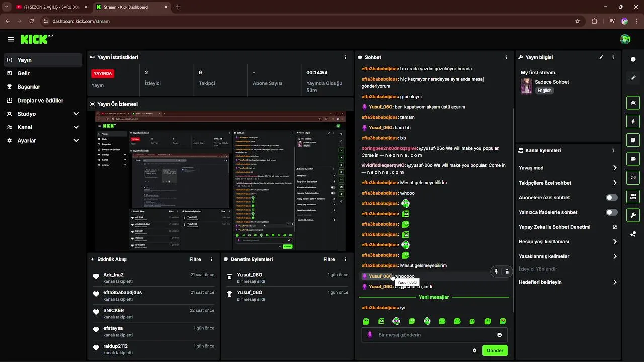Switch to Stream - Kick Dashboard tab

[x=132, y=7]
